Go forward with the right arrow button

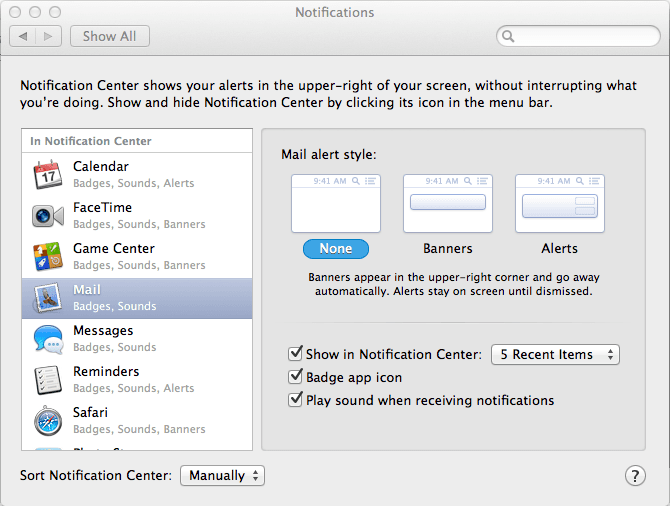pos(49,36)
